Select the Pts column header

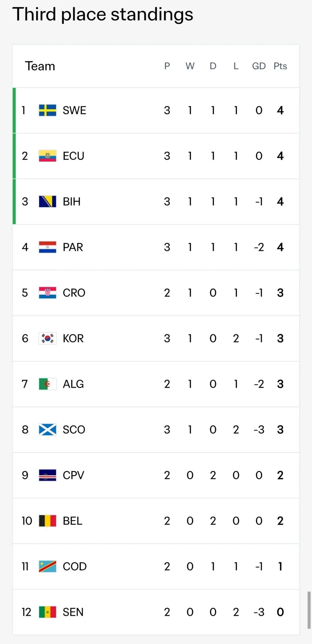click(280, 66)
